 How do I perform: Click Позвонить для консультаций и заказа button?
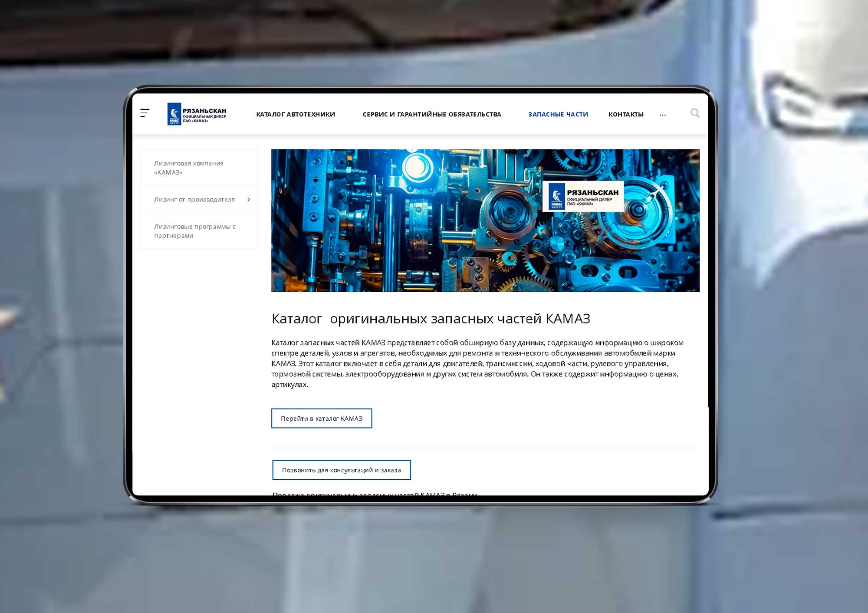coord(342,470)
